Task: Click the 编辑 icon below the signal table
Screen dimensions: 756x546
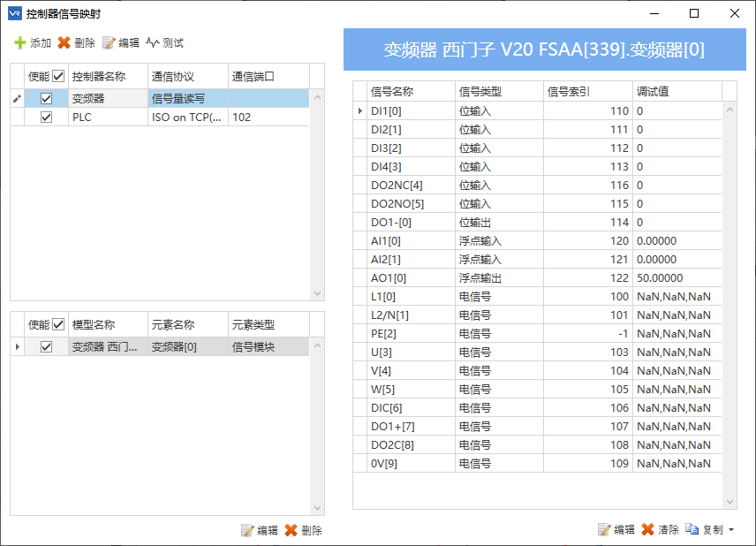Action: coord(603,529)
